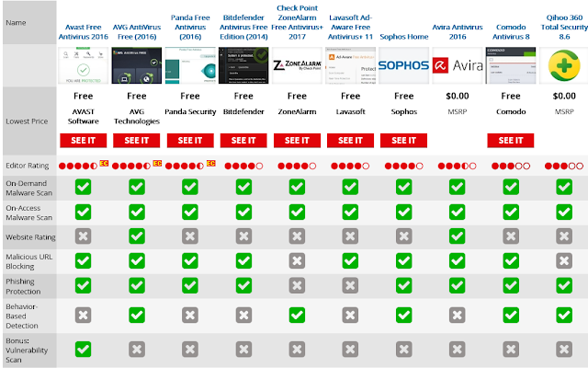Click Panda Editors' Choice EC badge
This screenshot has height=368, width=588.
(211, 164)
